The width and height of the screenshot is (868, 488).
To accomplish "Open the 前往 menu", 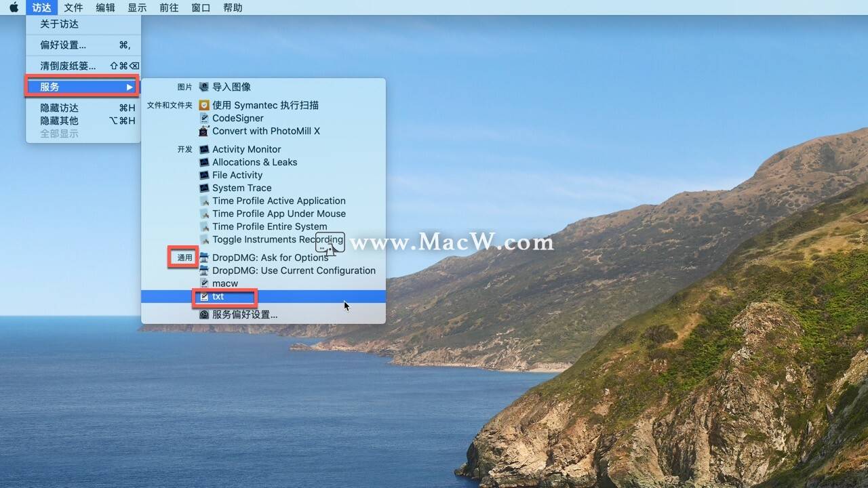I will coord(168,7).
